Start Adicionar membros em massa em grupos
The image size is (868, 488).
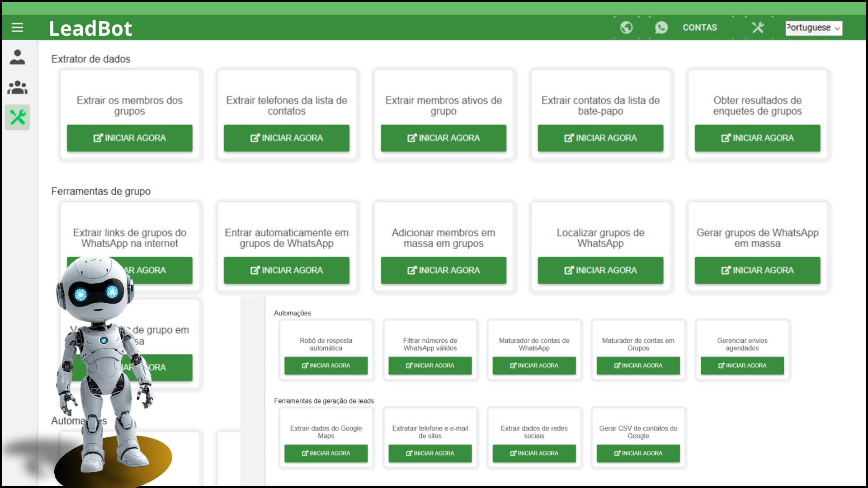click(443, 270)
